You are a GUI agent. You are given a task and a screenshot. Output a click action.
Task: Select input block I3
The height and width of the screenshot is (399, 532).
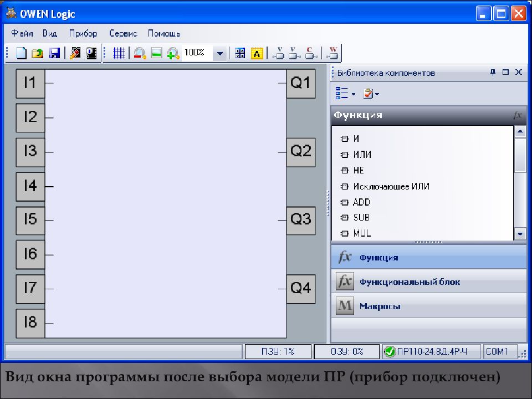(x=30, y=152)
